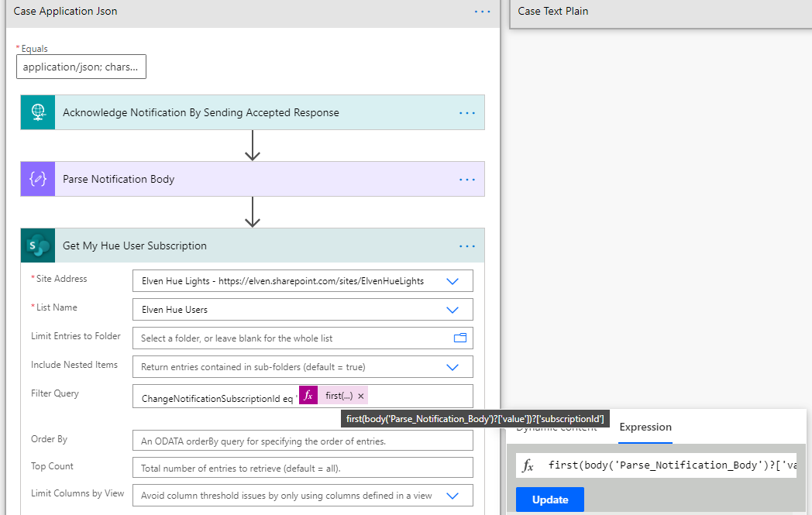Click the SharePoint icon on Get My Hue User Subscription
812x515 pixels.
pyautogui.click(x=38, y=245)
